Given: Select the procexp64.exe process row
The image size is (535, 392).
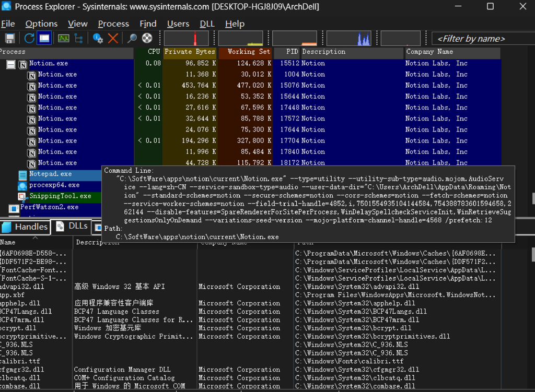Looking at the screenshot, I should coord(54,185).
